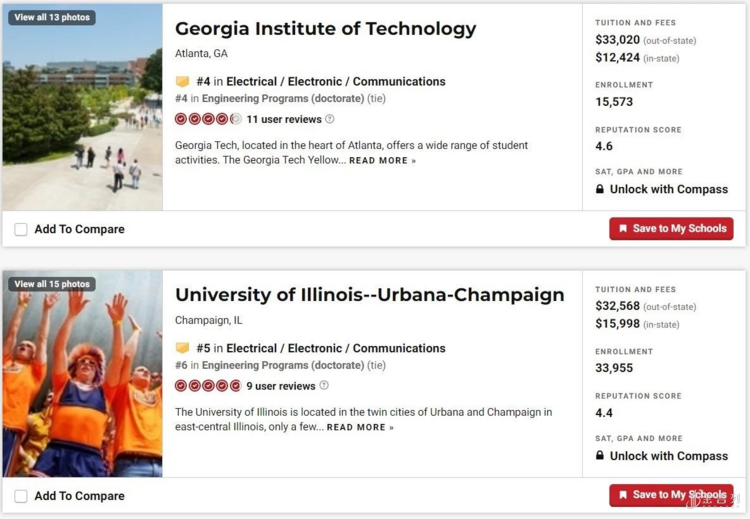This screenshot has width=750, height=519.
Task: Save Georgia Tech to My Schools
Action: (671, 229)
